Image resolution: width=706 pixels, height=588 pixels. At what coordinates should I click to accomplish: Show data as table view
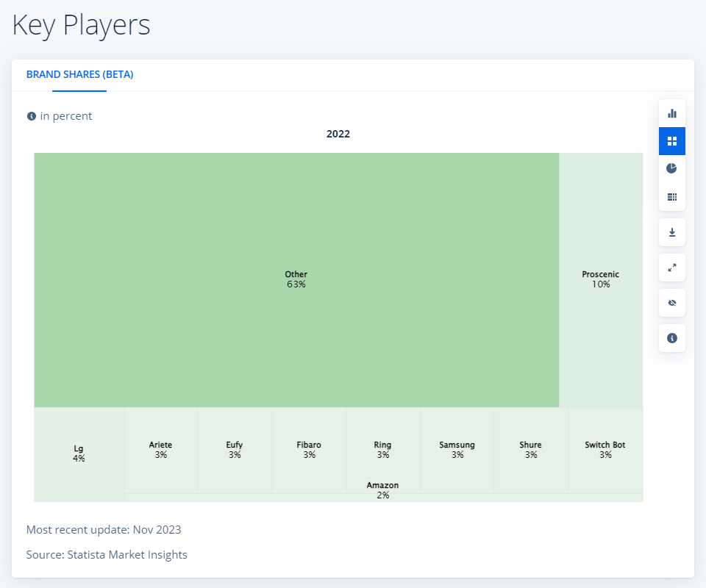click(671, 197)
